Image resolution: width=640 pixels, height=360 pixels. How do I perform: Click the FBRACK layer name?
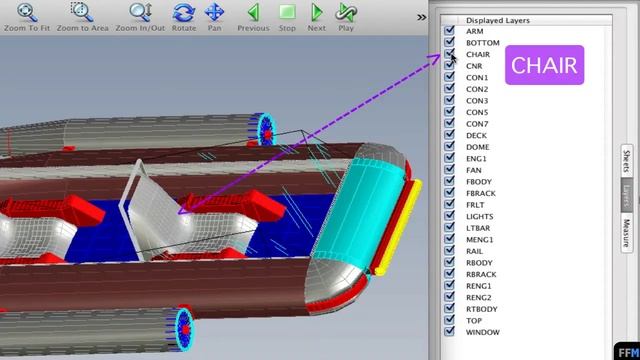(x=481, y=193)
